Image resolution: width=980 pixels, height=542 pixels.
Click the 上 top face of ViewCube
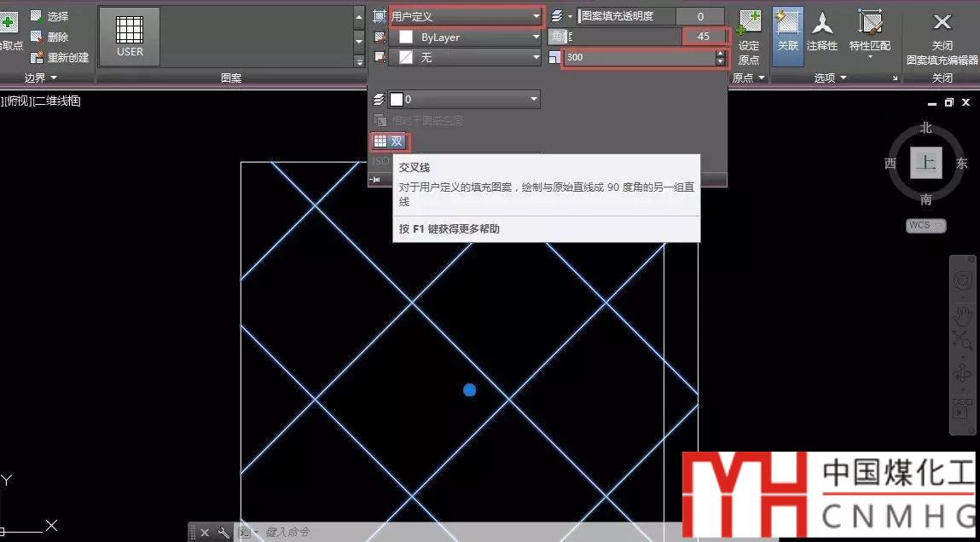point(925,164)
